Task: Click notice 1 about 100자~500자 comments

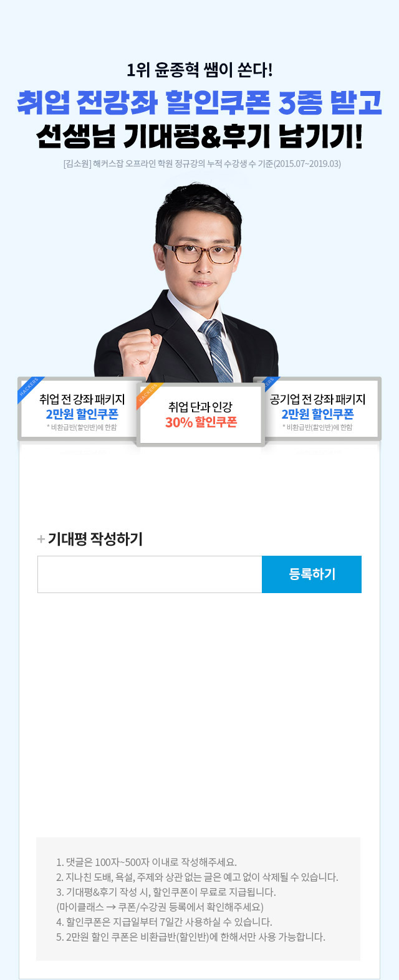Action: (147, 862)
